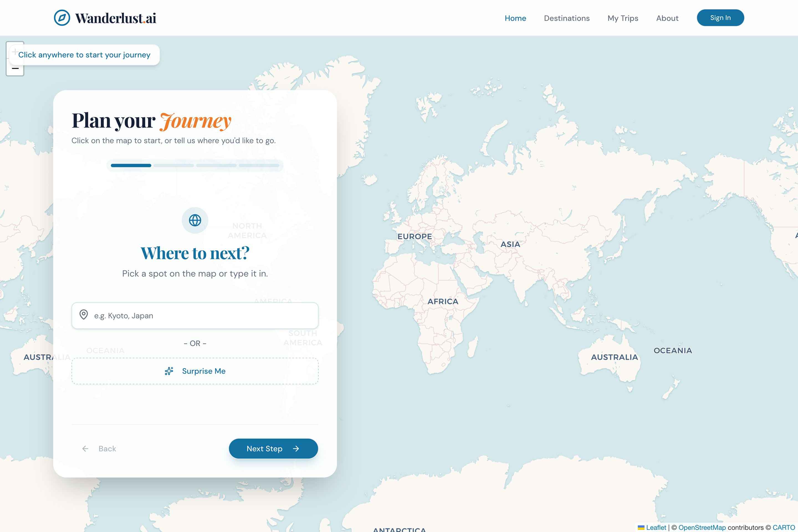Open the OpenStreetMap attribution link
Screen dimensions: 798x532
(702, 528)
